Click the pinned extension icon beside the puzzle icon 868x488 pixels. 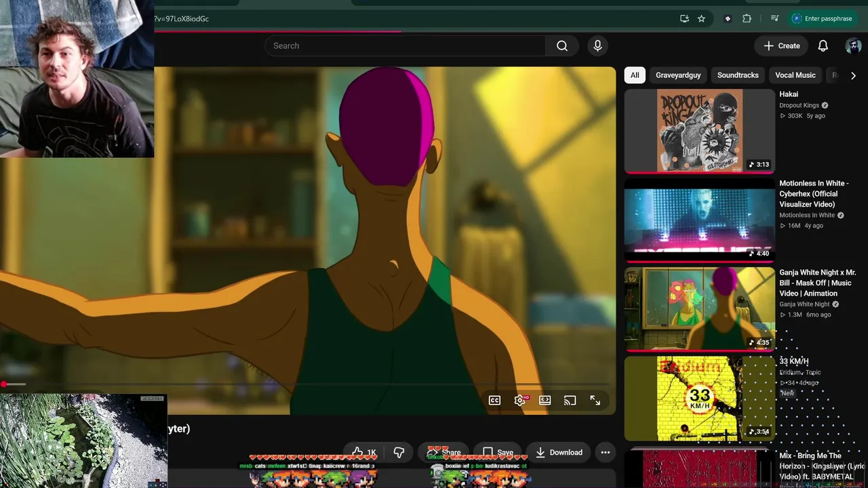click(728, 18)
